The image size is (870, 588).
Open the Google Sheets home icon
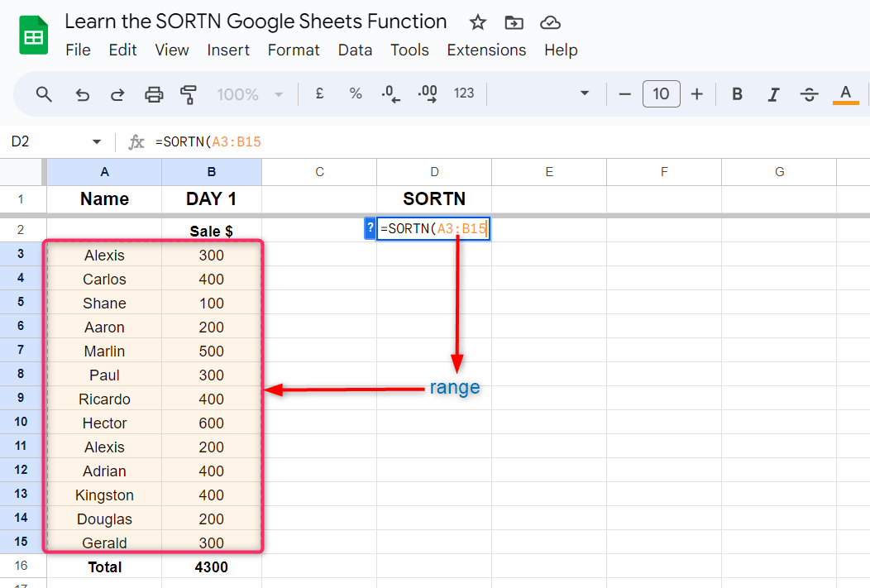[x=34, y=36]
